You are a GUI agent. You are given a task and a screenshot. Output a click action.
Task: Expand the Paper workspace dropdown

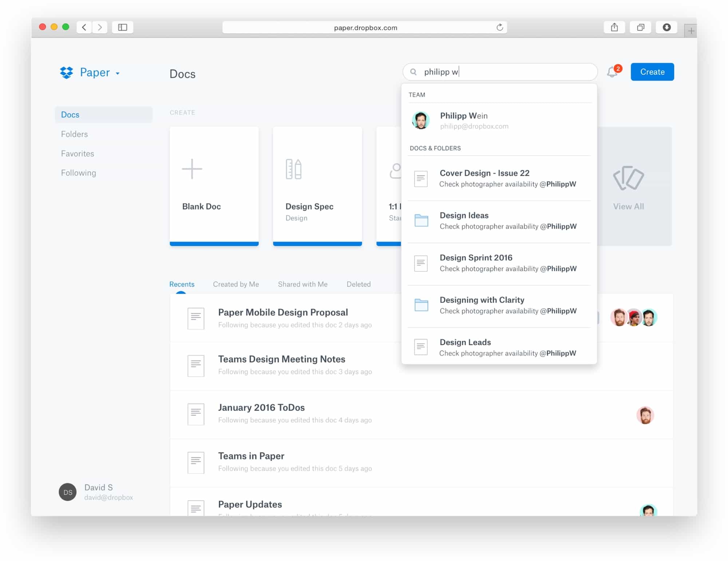click(x=117, y=73)
